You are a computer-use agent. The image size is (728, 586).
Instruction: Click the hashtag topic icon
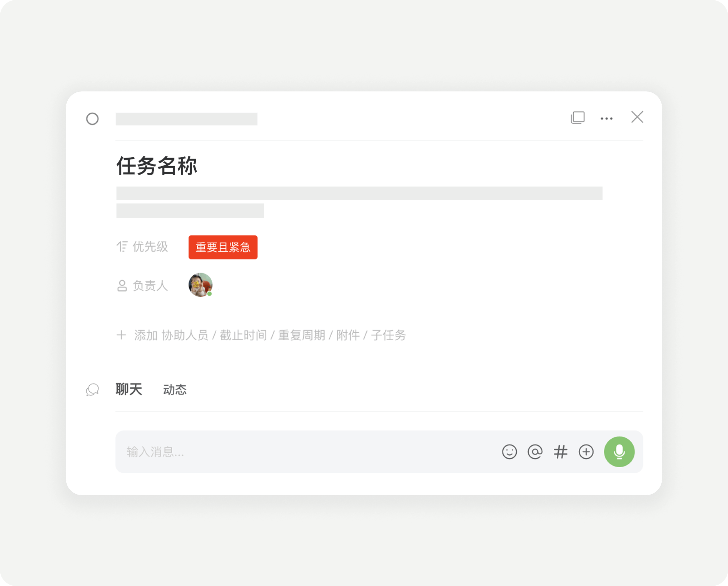pyautogui.click(x=561, y=452)
